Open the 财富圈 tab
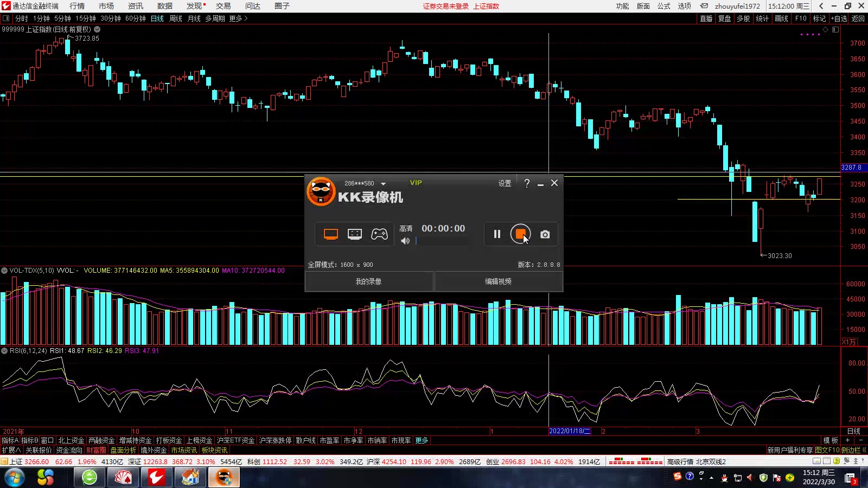Viewport: 868px width, 488px height. [x=96, y=450]
